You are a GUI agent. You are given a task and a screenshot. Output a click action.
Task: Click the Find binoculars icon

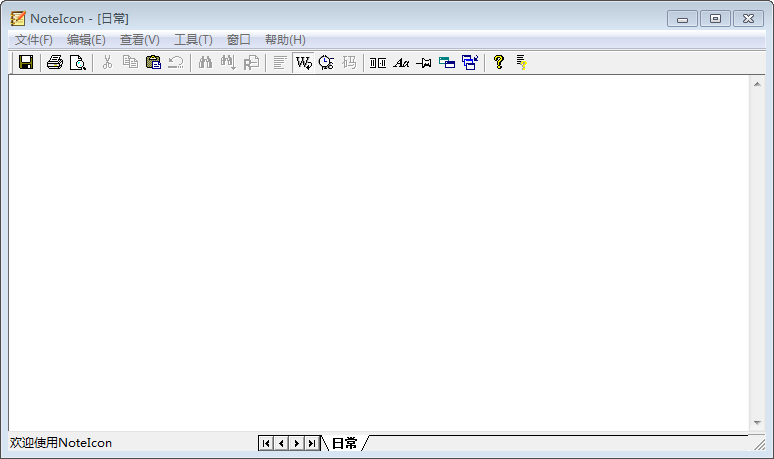(x=205, y=62)
